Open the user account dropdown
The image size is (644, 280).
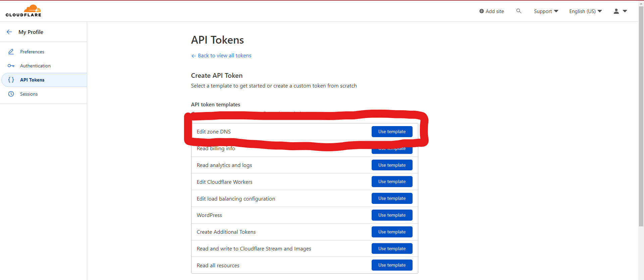click(x=620, y=11)
